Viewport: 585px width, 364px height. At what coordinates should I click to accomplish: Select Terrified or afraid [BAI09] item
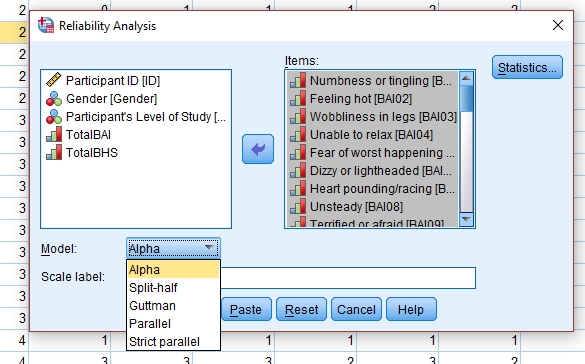pyautogui.click(x=372, y=222)
